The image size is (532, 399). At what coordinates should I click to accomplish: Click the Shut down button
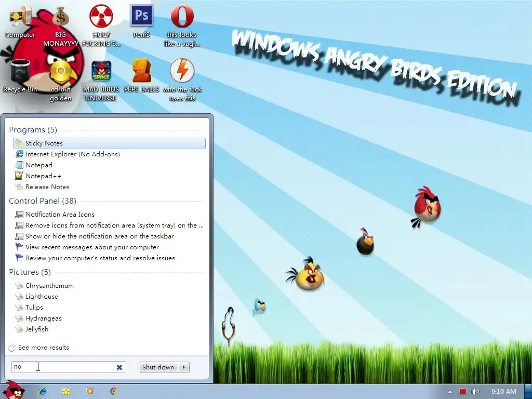coord(158,367)
